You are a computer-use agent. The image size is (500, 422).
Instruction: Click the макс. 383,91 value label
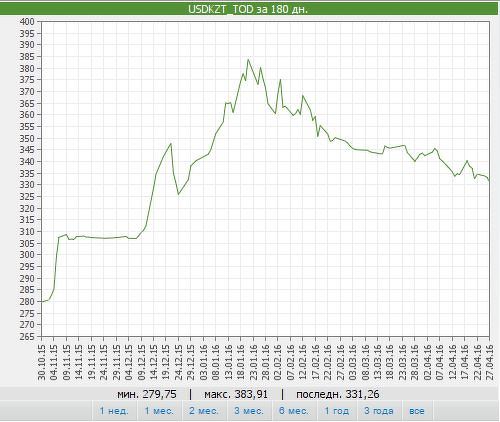236,394
